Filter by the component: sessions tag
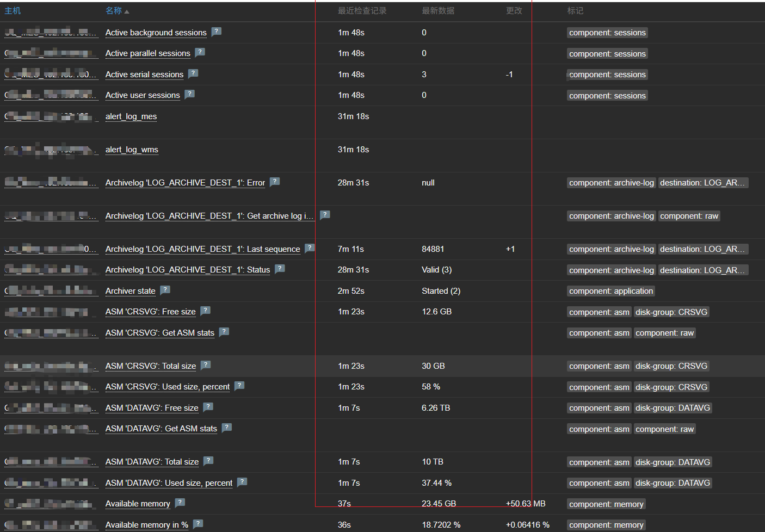Viewport: 765px width, 532px height. point(607,32)
